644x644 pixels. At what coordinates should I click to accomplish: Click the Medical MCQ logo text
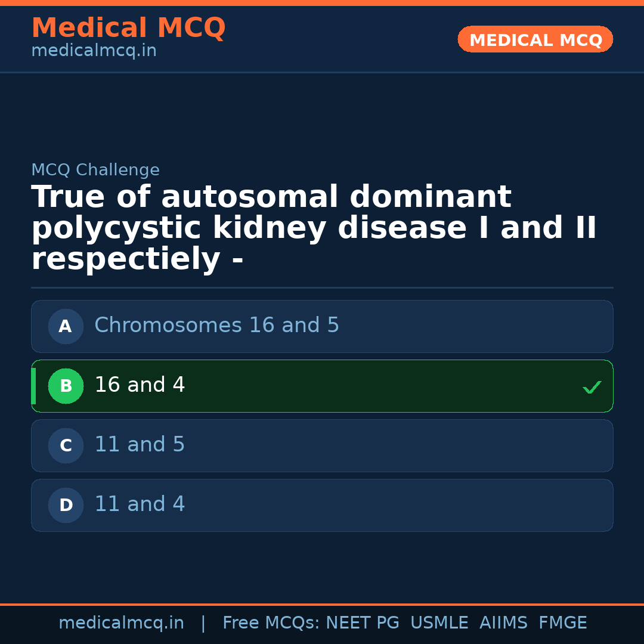pyautogui.click(x=128, y=28)
